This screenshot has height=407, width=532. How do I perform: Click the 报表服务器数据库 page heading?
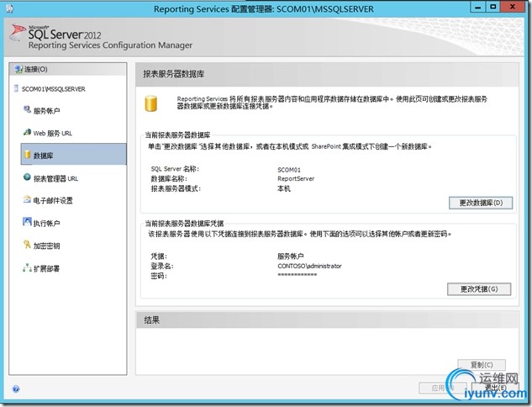click(174, 74)
